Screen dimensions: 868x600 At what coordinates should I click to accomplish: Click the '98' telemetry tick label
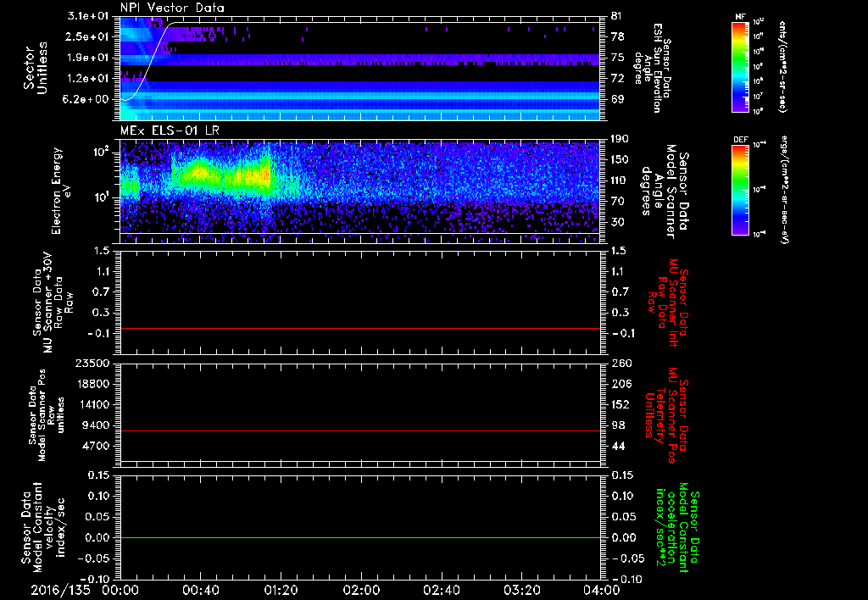[x=617, y=425]
